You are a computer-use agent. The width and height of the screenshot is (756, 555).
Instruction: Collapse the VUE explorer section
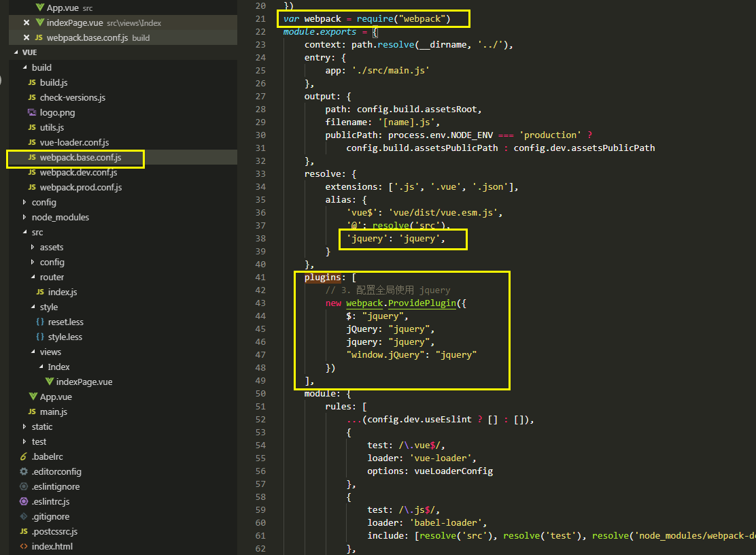tap(16, 52)
